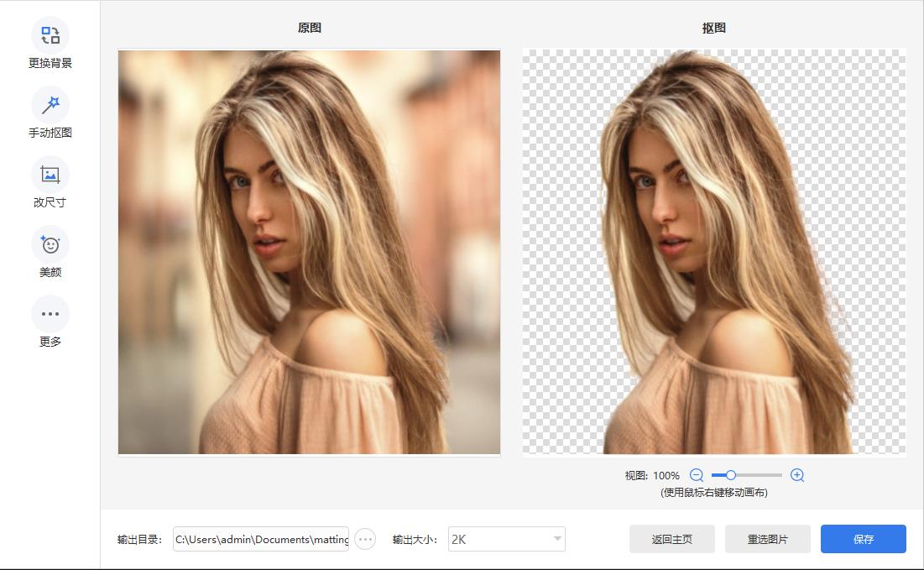Click the 输出目录 label
The height and width of the screenshot is (570, 924).
click(139, 539)
